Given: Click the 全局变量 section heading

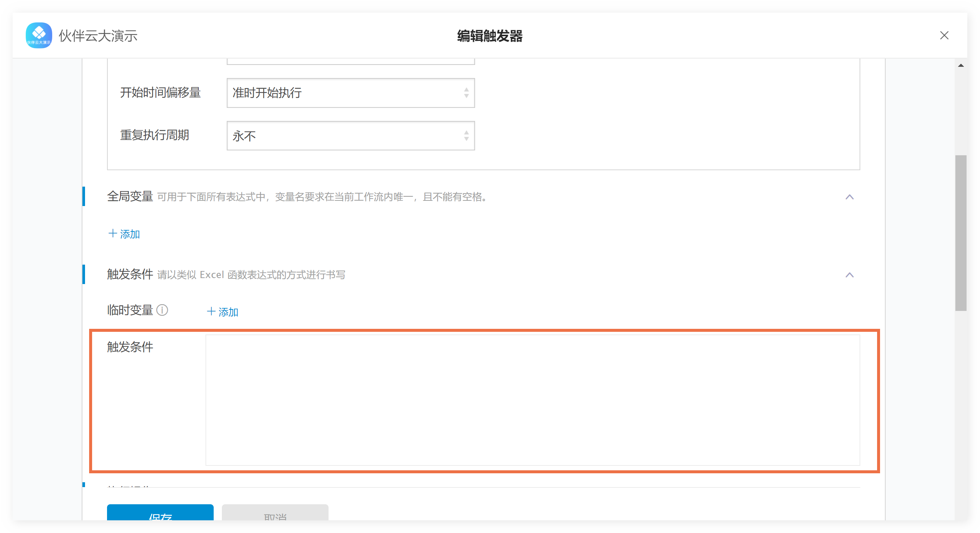Looking at the screenshot, I should tap(130, 196).
